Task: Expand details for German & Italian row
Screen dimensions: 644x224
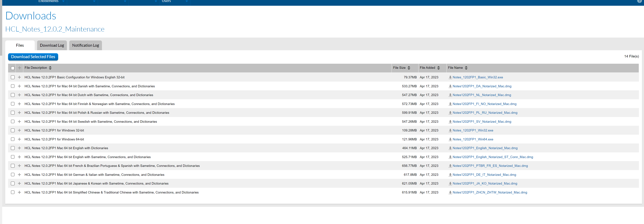Action: (x=19, y=174)
